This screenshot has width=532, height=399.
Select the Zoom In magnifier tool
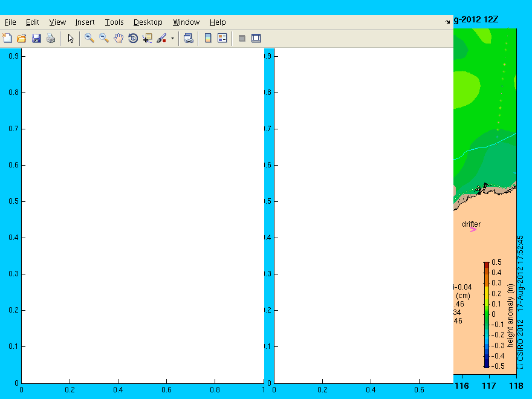pyautogui.click(x=89, y=38)
